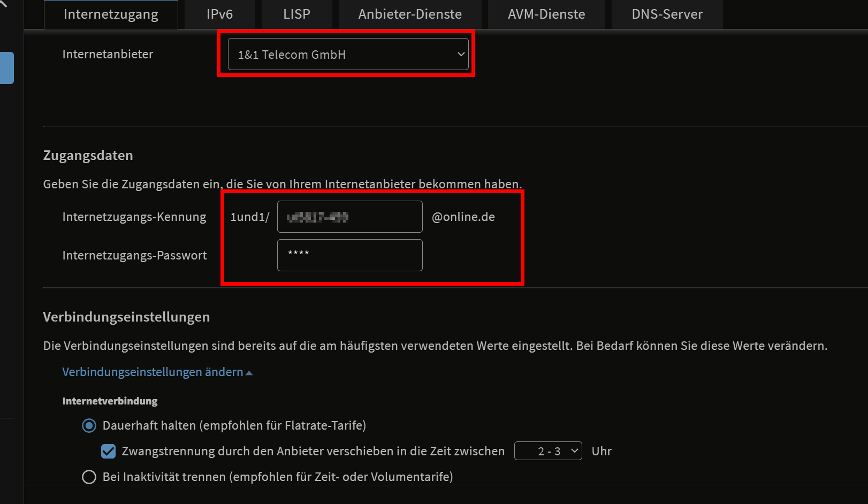Click the @online.de suffix text
868x504 pixels.
tap(463, 217)
